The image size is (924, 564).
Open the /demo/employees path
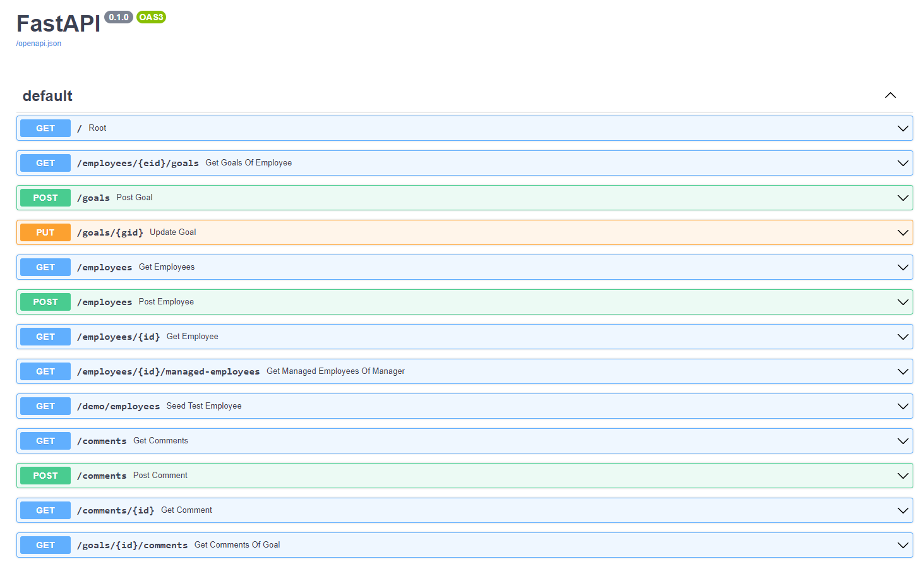pos(118,406)
